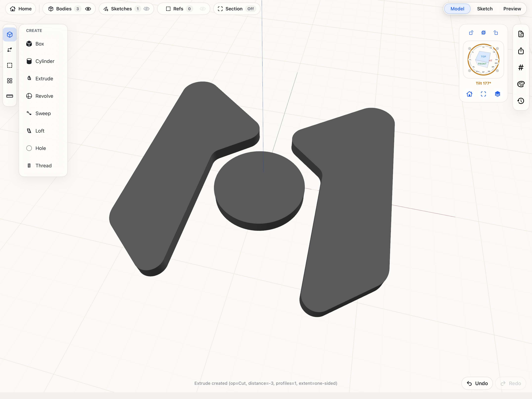Screen dimensions: 532x399
Task: Select the sketch path tool in left sidebar
Action: click(10, 50)
